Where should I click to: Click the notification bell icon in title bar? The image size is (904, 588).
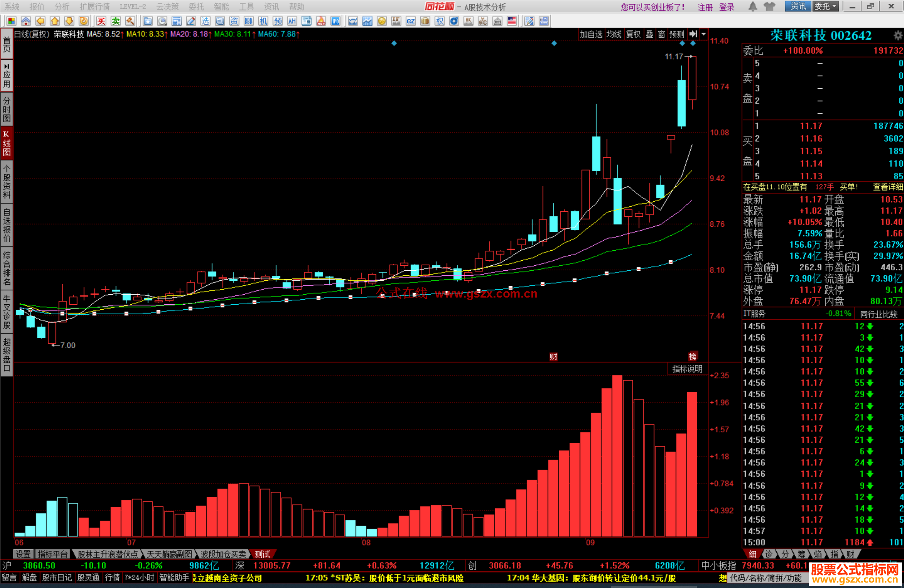pos(753,6)
